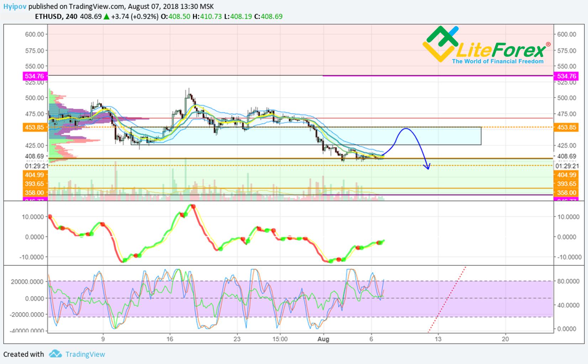Image resolution: width=588 pixels, height=364 pixels.
Task: Click the '13' date label on time axis
Action: click(x=438, y=339)
